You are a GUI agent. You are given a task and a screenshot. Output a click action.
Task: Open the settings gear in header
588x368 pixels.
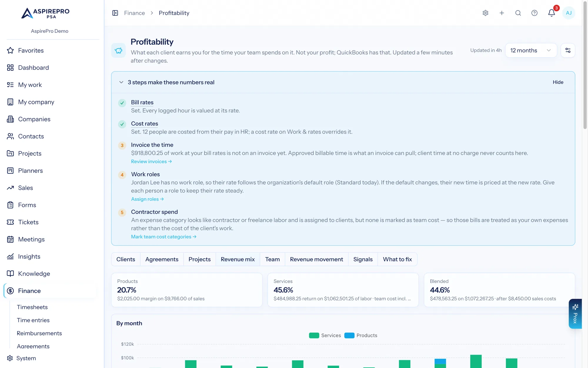(485, 13)
